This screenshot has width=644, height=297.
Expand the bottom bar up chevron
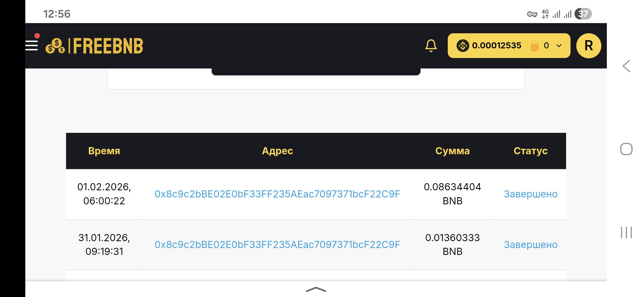coord(316,289)
